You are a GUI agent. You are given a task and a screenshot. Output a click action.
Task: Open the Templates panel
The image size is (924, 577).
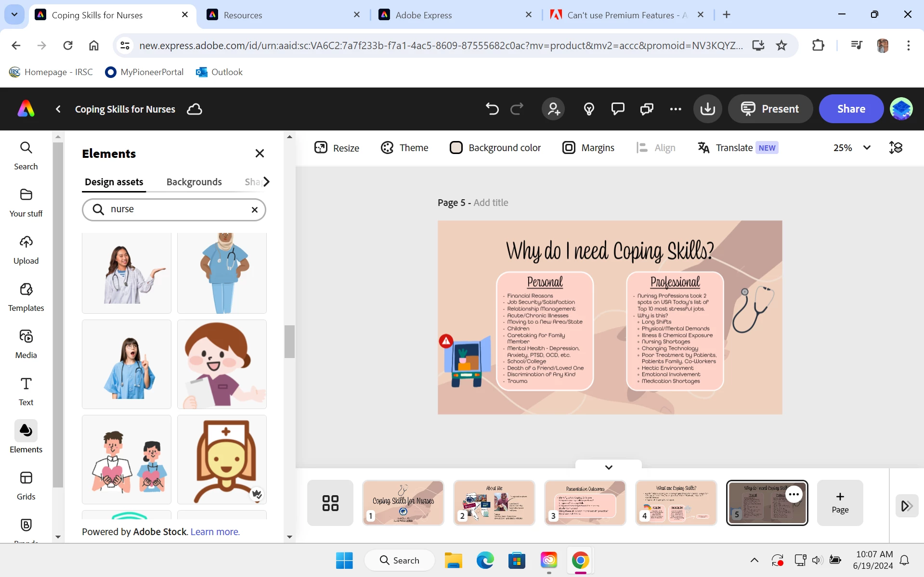click(x=26, y=297)
